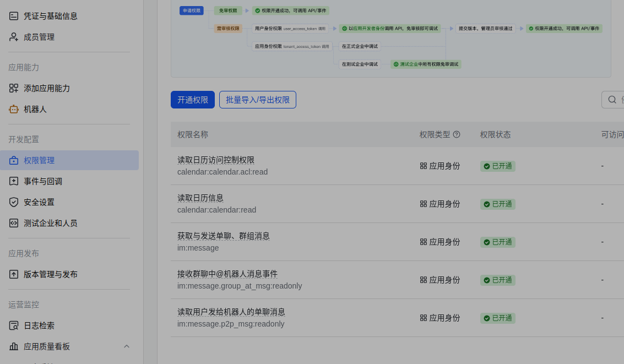Viewport: 624px width, 364px height.
Task: Click the 安全设置 shield icon
Action: point(14,202)
